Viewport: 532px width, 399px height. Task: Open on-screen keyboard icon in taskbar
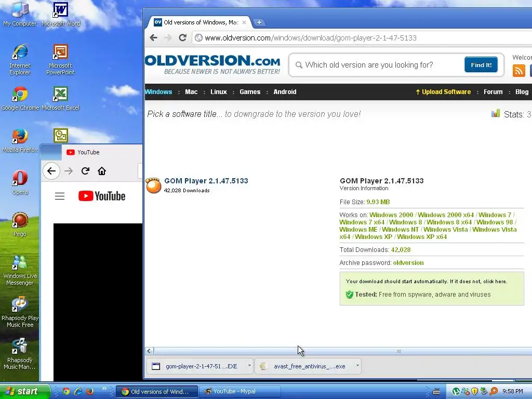(436, 392)
